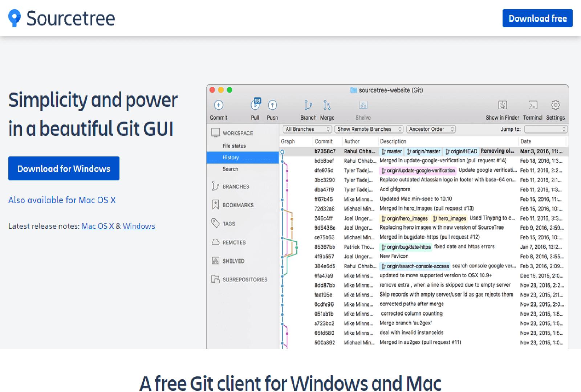Click the Download free button in the header
The image size is (581, 392).
(x=537, y=18)
